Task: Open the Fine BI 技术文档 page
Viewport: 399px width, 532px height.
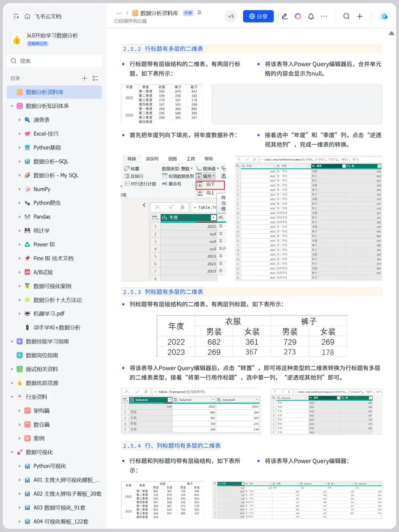Action: pos(53,258)
